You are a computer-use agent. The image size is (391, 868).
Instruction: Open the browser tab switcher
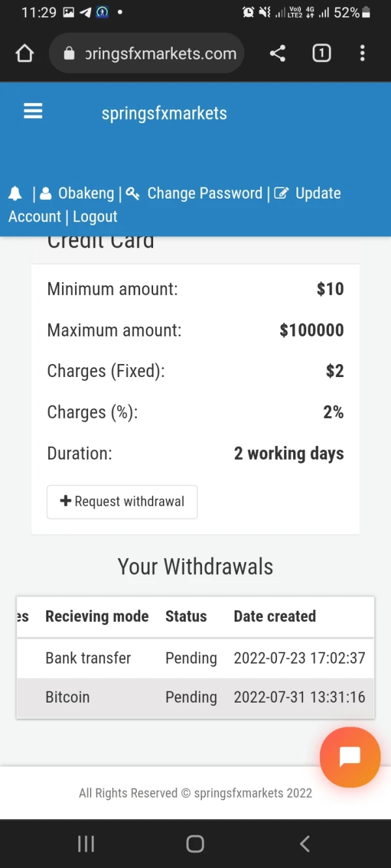coord(321,53)
